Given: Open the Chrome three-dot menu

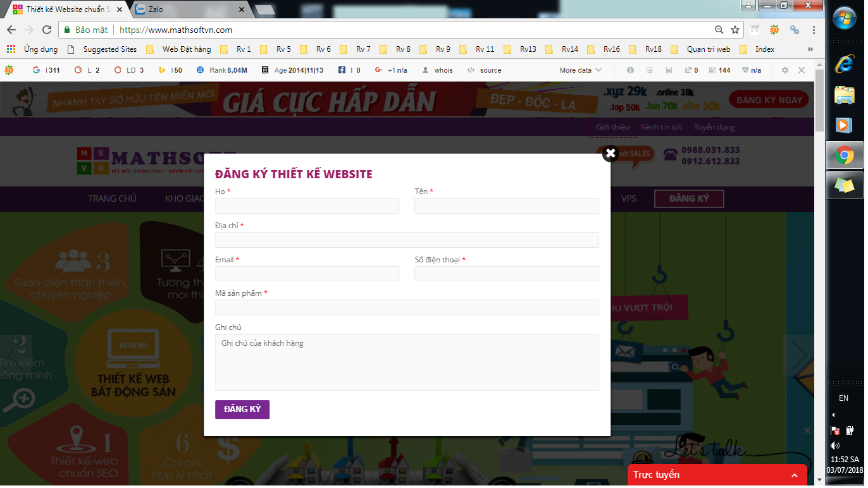Looking at the screenshot, I should (x=814, y=30).
